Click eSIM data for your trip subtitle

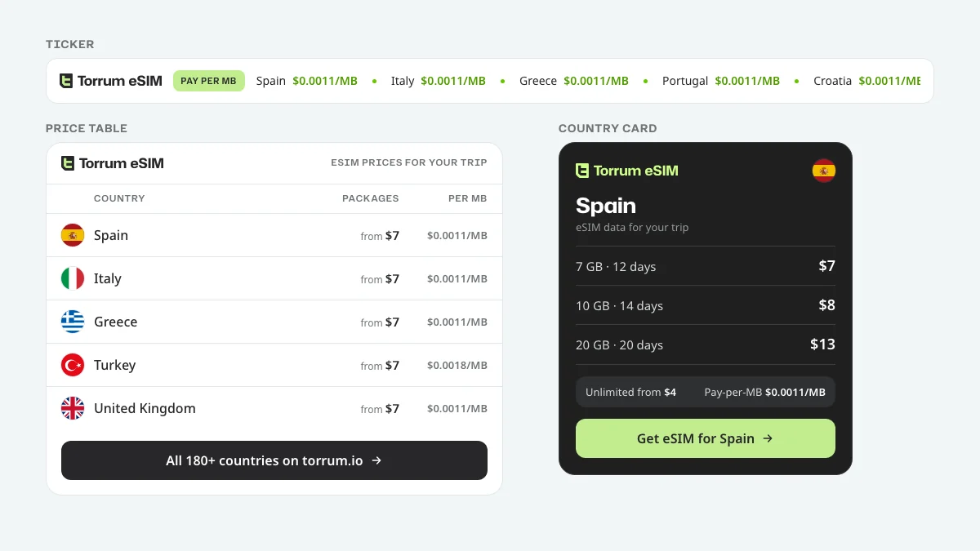[632, 228]
